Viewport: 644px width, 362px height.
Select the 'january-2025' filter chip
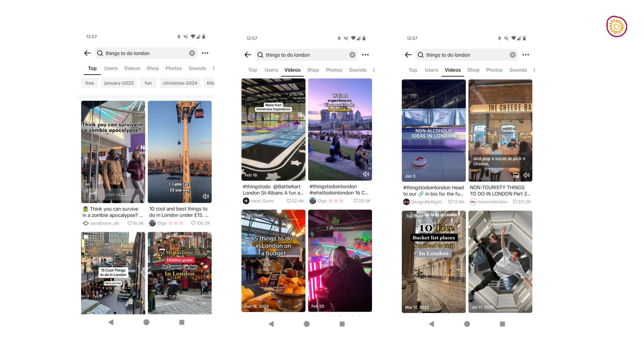pyautogui.click(x=119, y=83)
